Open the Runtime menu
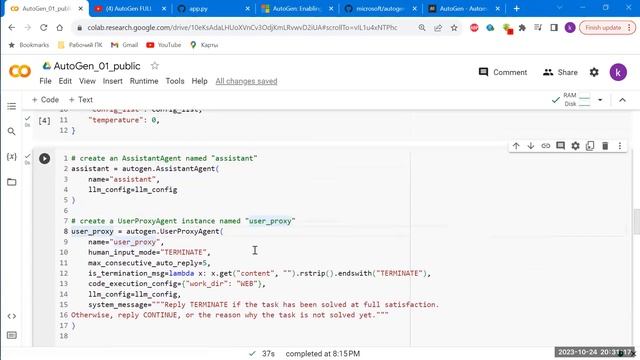Screen dimensions: 640x360 144,81
